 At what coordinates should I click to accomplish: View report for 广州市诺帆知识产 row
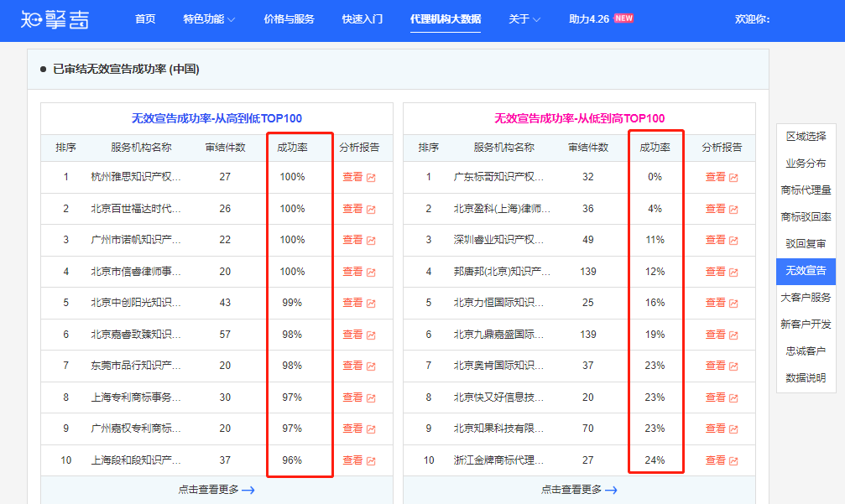coord(359,240)
